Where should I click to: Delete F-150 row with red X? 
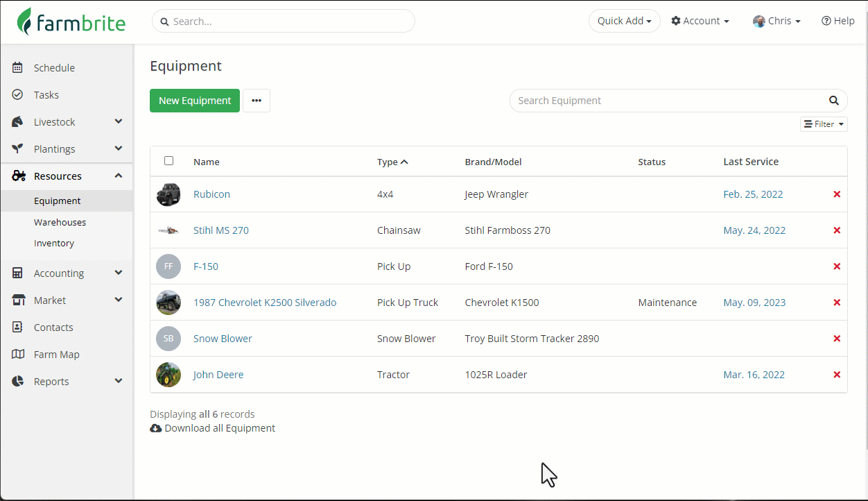click(837, 266)
